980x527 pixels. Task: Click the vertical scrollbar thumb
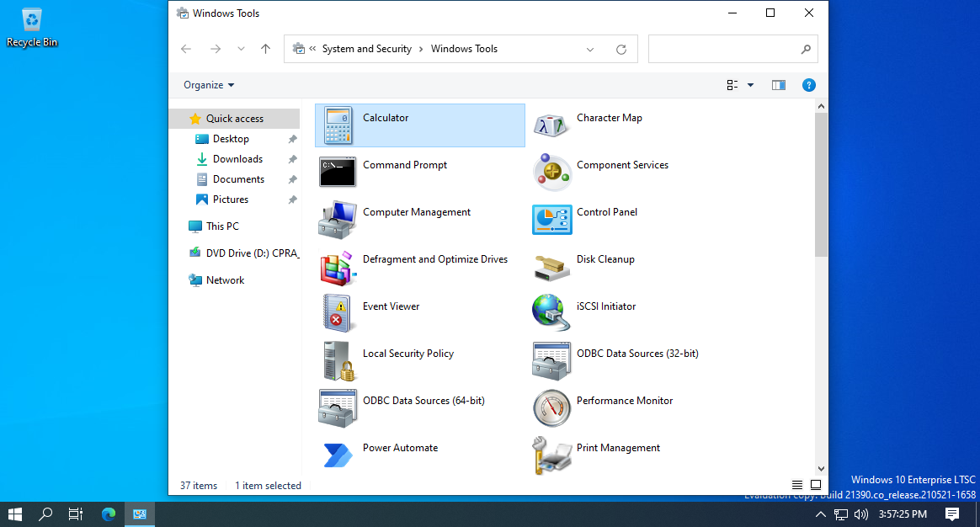[821, 185]
